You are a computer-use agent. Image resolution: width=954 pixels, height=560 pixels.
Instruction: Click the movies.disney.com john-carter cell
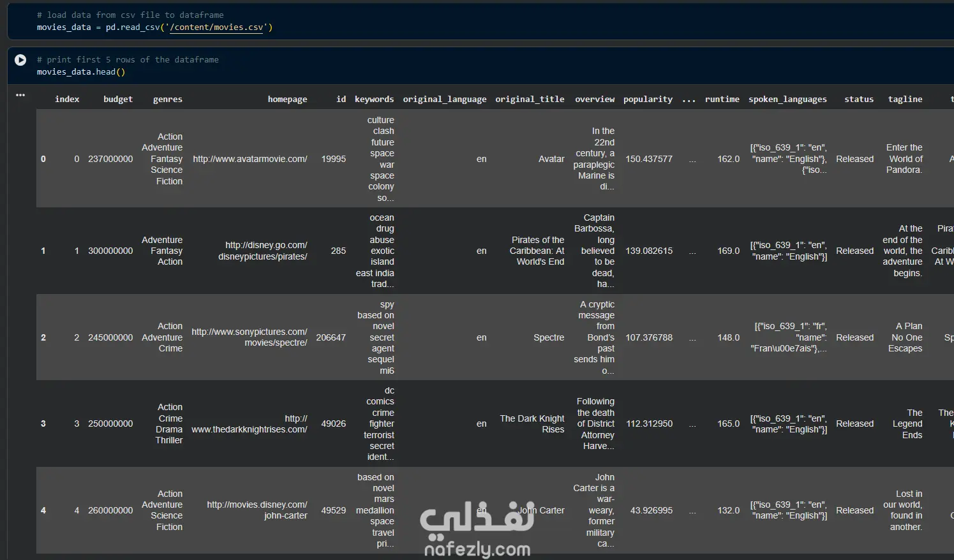pos(257,510)
